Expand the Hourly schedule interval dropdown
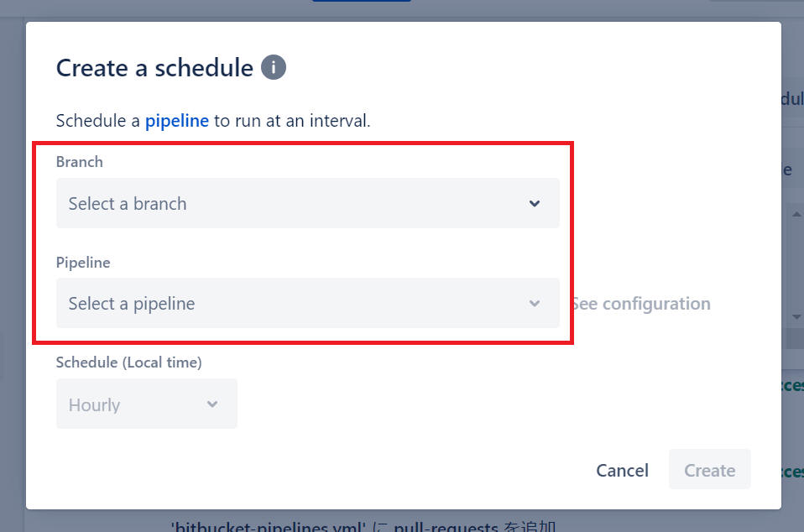The image size is (804, 532). [147, 404]
